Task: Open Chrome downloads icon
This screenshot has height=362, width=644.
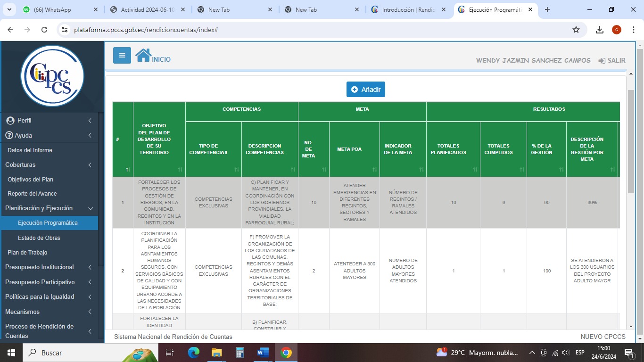Action: coord(600,30)
